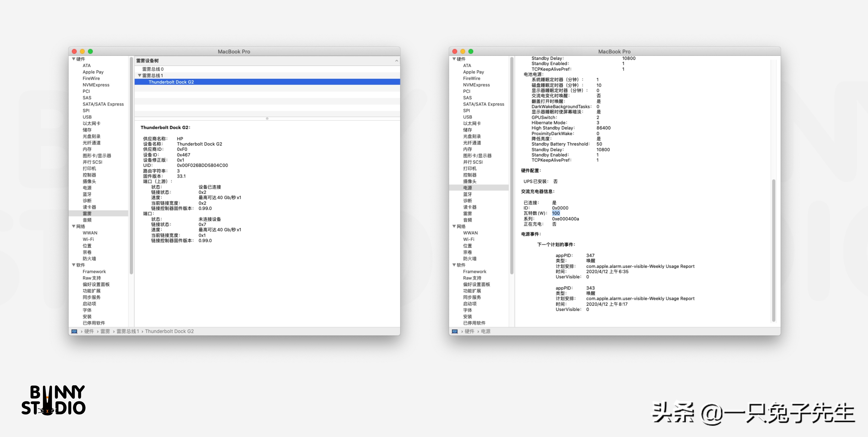Click the computer icon in right window path bar

pos(455,331)
